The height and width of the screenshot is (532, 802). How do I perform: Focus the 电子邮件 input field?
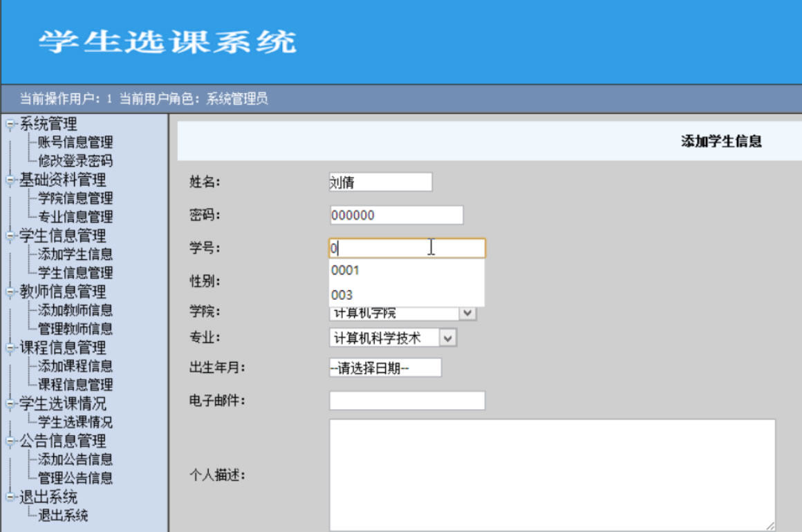pos(407,401)
